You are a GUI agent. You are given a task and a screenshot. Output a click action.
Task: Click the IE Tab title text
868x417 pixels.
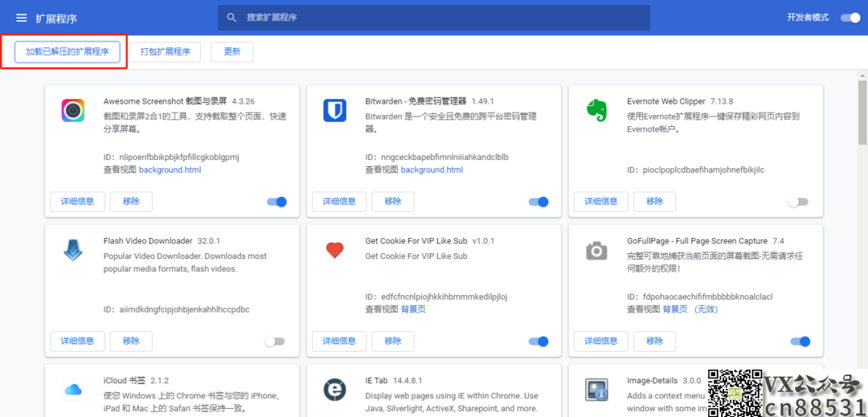[377, 381]
